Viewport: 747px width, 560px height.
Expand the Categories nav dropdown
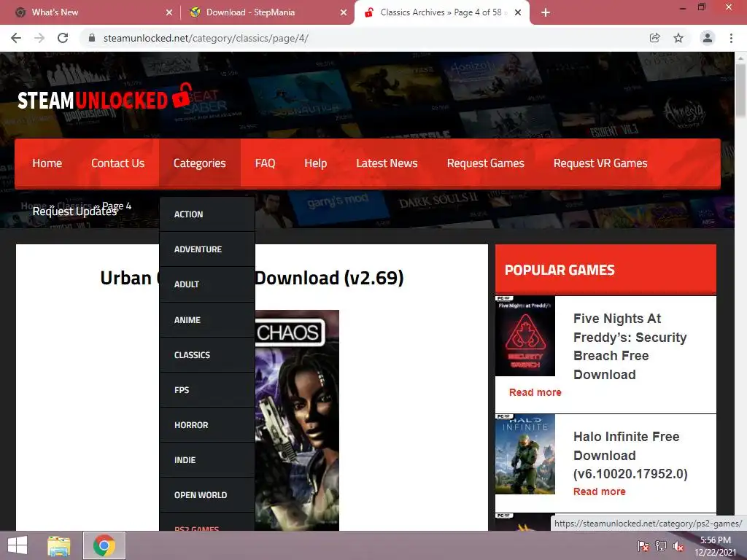pos(200,163)
